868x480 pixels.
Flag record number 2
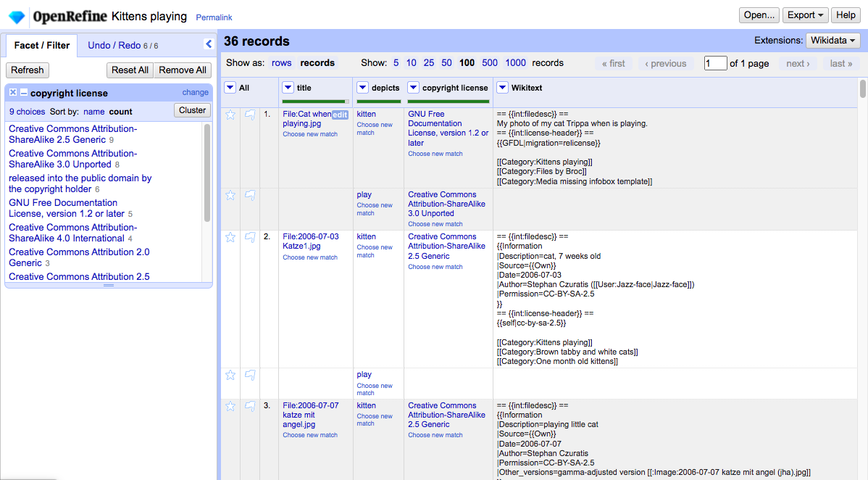pos(250,237)
